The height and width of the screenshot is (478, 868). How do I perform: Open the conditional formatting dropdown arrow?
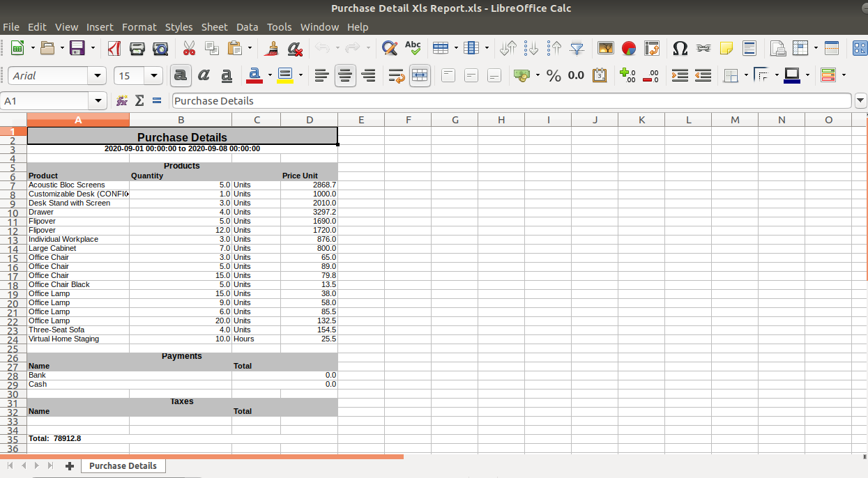(844, 75)
